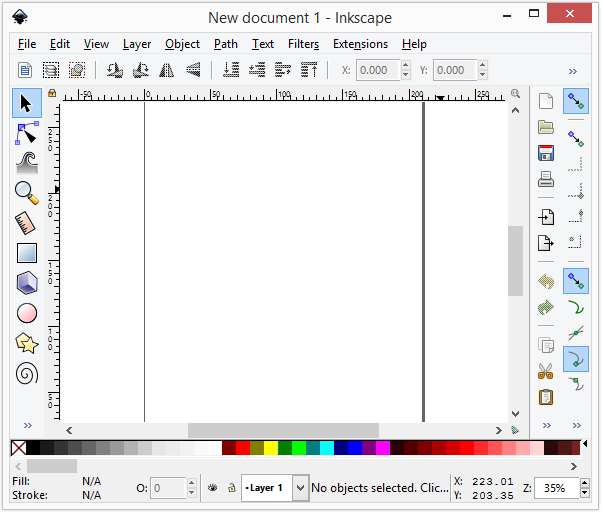Select the Node edit tool
Image resolution: width=604 pixels, height=512 pixels.
[x=27, y=133]
